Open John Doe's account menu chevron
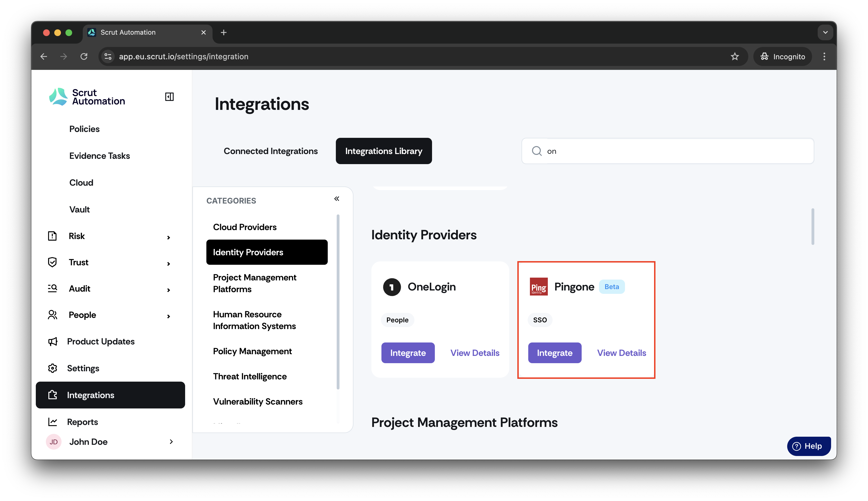This screenshot has width=868, height=501. click(x=171, y=441)
